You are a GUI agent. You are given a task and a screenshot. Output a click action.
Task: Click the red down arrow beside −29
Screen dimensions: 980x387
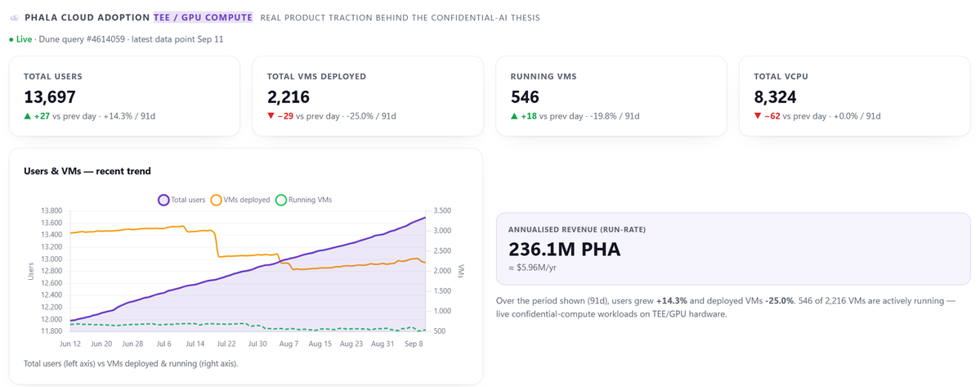(271, 115)
